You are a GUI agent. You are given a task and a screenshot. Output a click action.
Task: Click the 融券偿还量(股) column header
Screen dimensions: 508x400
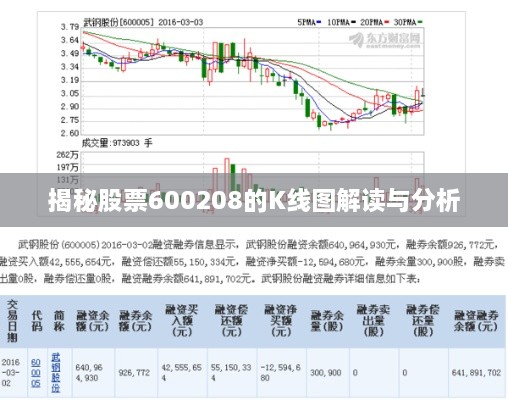tap(423, 321)
